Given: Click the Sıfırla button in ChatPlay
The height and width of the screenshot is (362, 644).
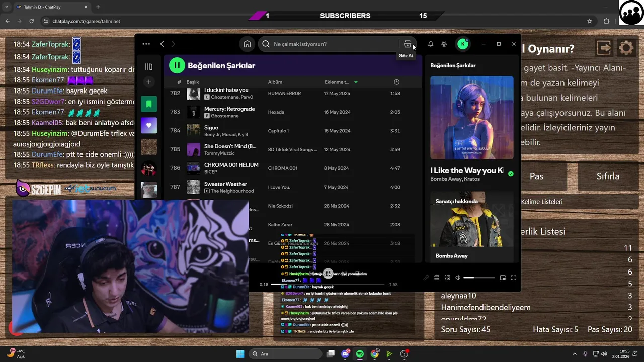Looking at the screenshot, I should point(608,176).
